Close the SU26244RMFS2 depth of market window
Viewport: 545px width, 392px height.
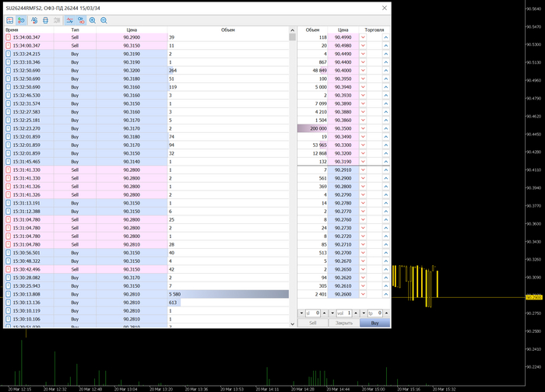pos(385,8)
